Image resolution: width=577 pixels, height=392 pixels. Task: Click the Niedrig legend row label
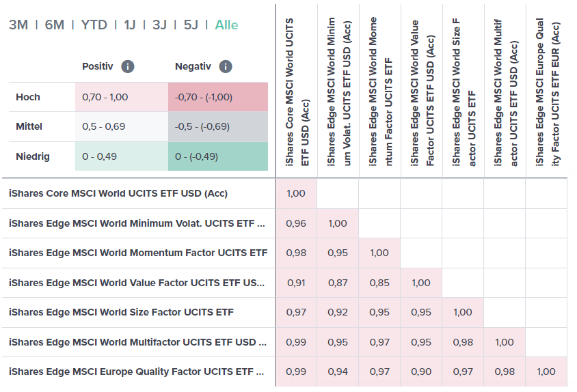click(33, 156)
